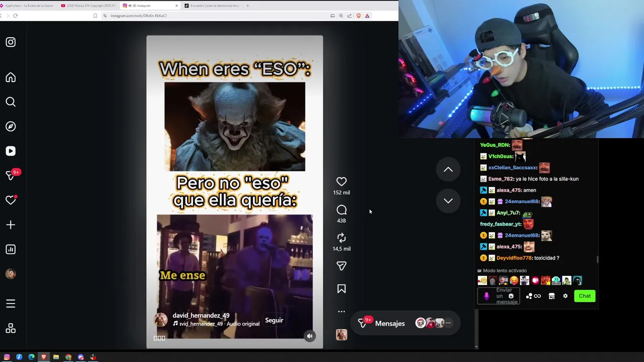The image size is (644, 362).
Task: Open the Explore compass icon
Action: point(11,127)
